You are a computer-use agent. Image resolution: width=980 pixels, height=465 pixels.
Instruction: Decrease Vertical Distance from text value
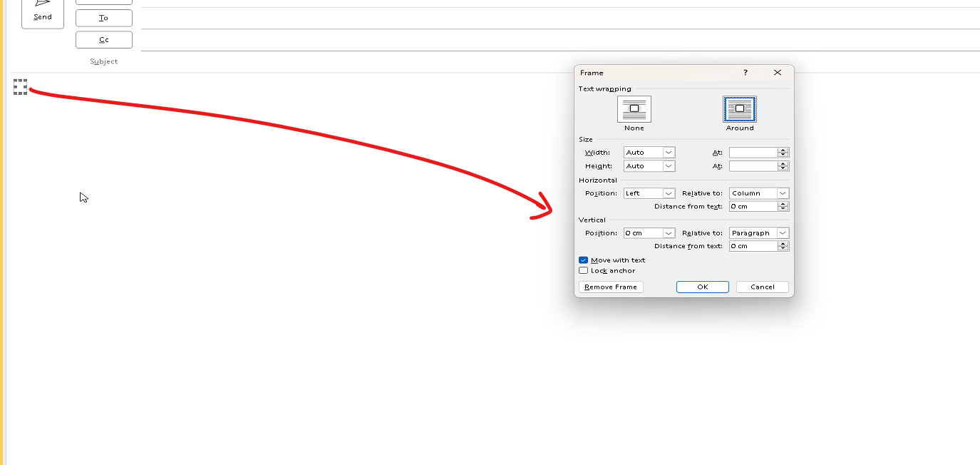(x=783, y=249)
